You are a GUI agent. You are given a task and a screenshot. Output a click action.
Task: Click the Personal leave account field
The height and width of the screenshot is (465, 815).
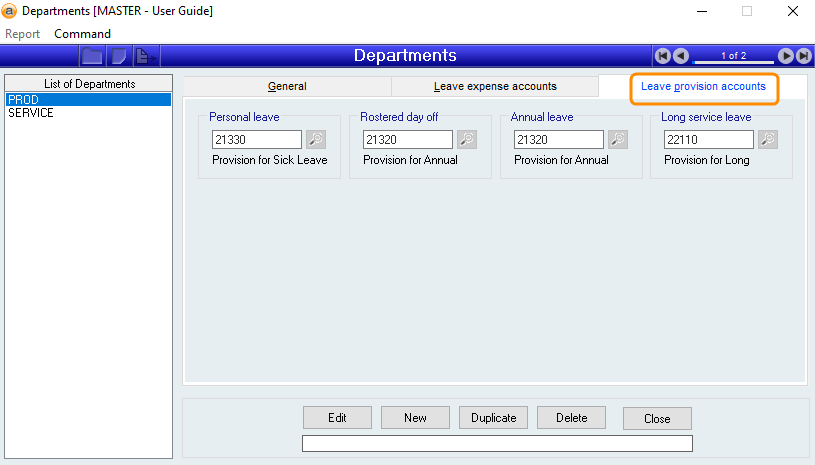(x=257, y=140)
